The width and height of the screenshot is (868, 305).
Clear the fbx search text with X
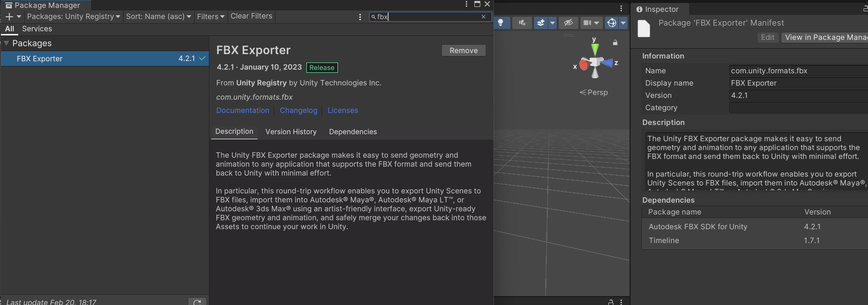click(x=483, y=17)
